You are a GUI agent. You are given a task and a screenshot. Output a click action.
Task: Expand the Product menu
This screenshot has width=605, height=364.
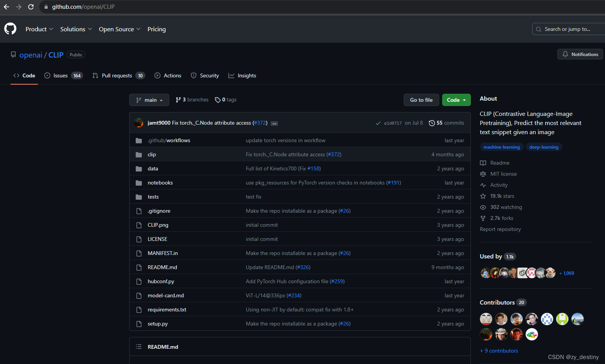coord(39,29)
